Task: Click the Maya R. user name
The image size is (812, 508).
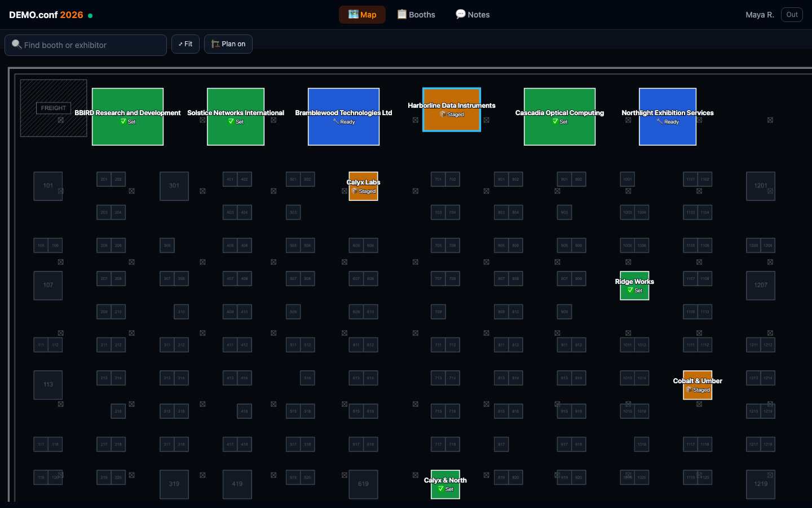Action: 760,15
